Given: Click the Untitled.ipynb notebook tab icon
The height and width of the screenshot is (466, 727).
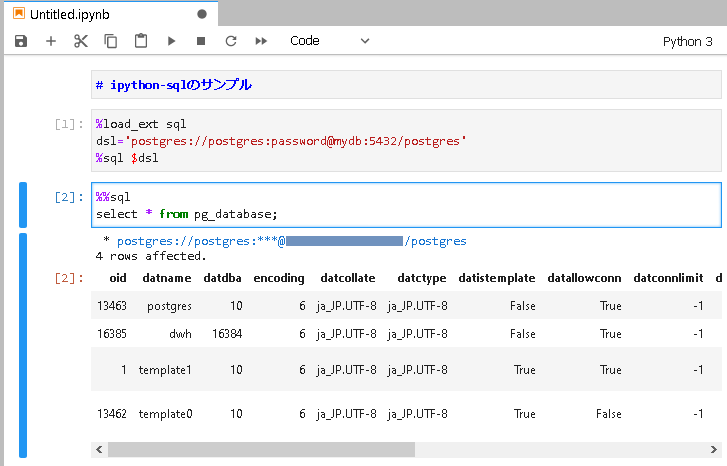Looking at the screenshot, I should tap(19, 13).
